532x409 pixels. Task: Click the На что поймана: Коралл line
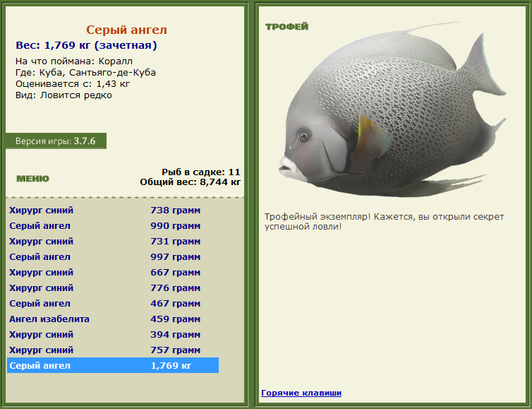(74, 61)
